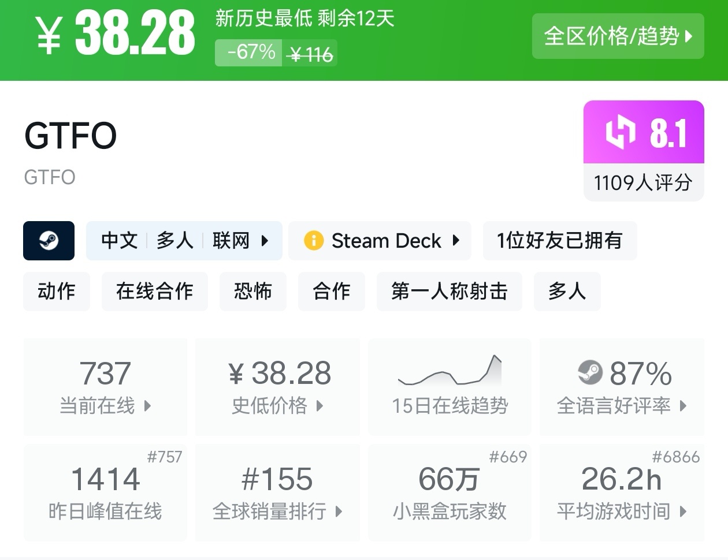Image resolution: width=728 pixels, height=560 pixels.
Task: Click the -67% discount badge
Action: coord(251,53)
